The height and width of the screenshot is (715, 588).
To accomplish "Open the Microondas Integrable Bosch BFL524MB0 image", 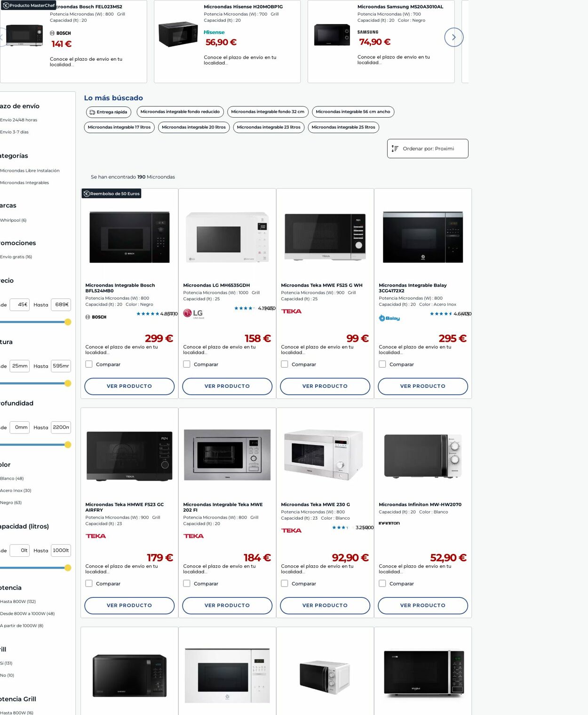I will (x=129, y=237).
